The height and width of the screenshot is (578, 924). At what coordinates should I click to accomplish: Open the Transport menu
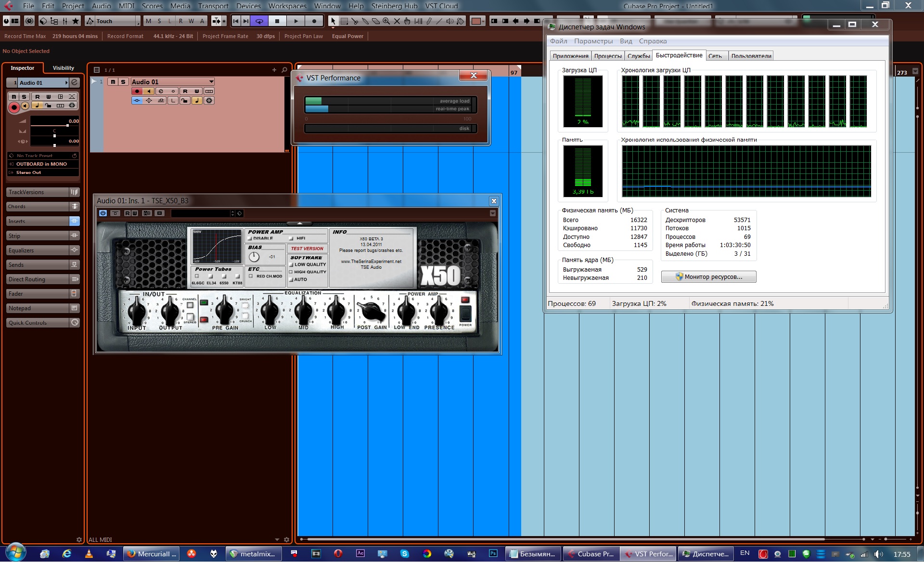(x=213, y=6)
